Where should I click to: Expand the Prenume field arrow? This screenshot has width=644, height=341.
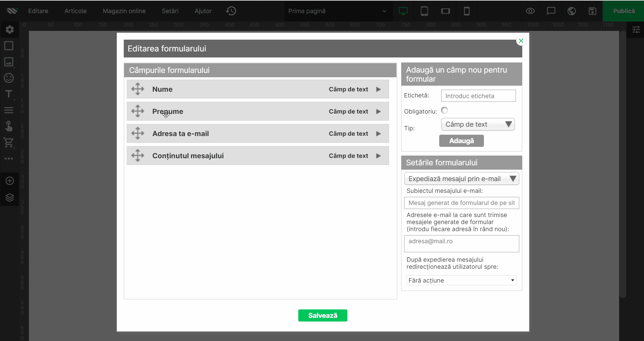(378, 112)
